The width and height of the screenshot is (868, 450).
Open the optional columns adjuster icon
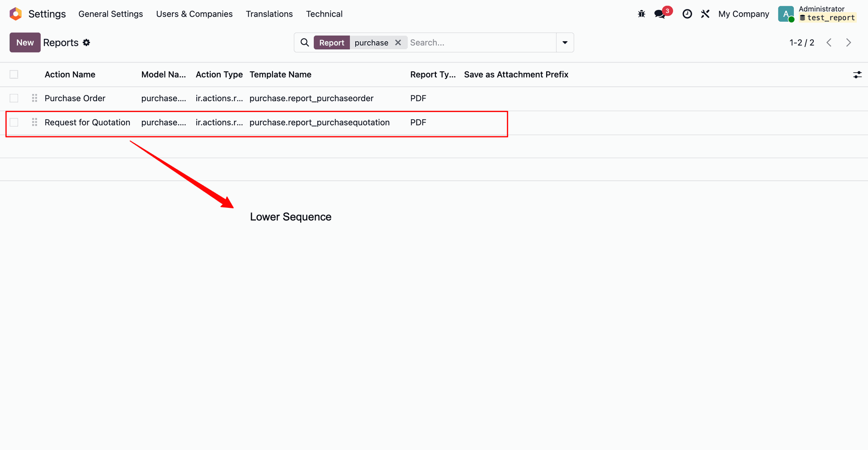point(857,75)
